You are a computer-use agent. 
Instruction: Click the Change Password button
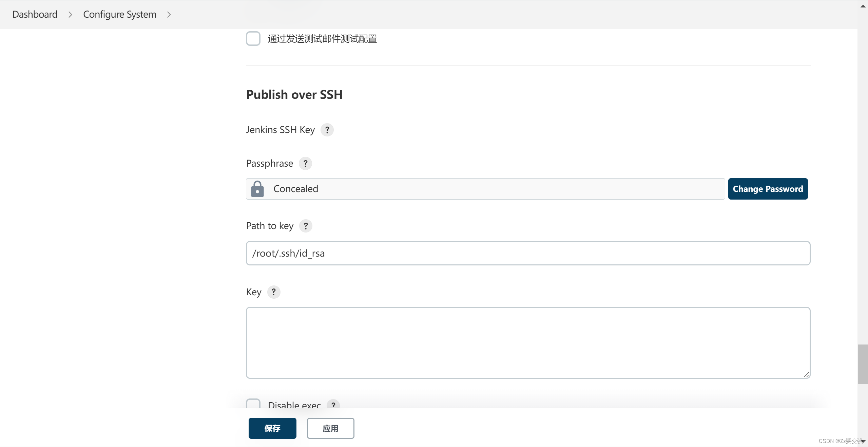pos(768,189)
